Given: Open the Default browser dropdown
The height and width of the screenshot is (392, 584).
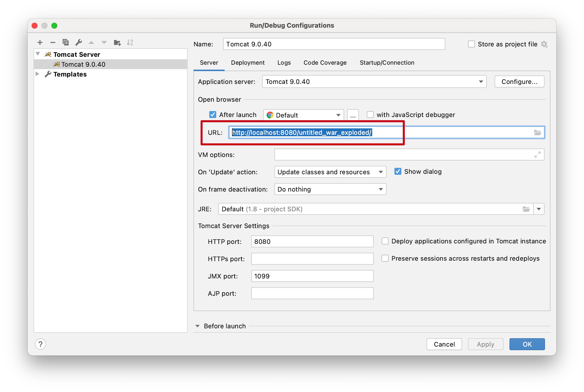Looking at the screenshot, I should click(304, 115).
